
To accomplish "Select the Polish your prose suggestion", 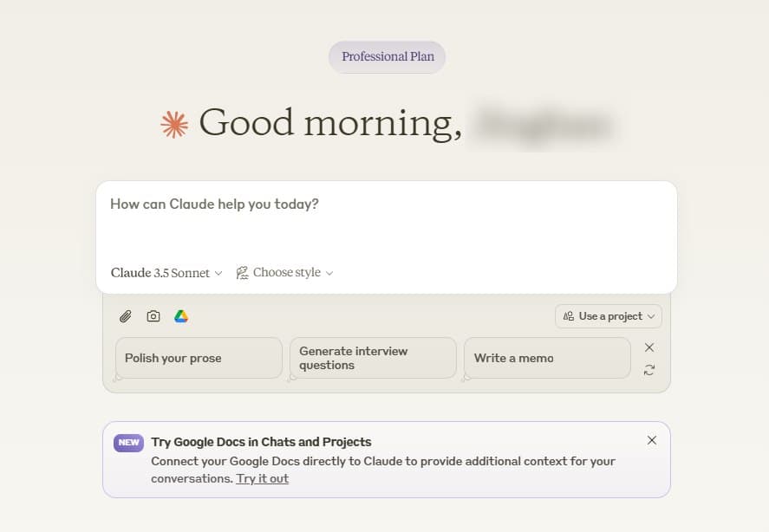I will coord(199,358).
